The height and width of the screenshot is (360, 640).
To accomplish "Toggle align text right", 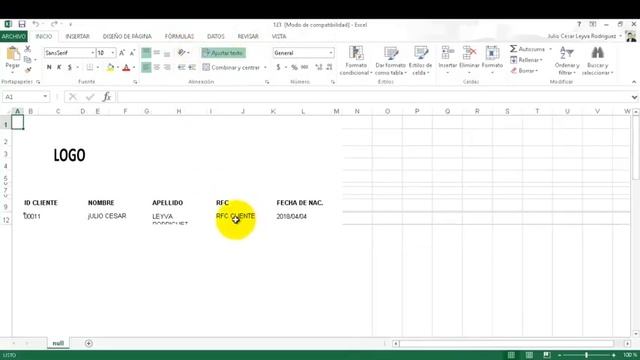I will (x=167, y=67).
